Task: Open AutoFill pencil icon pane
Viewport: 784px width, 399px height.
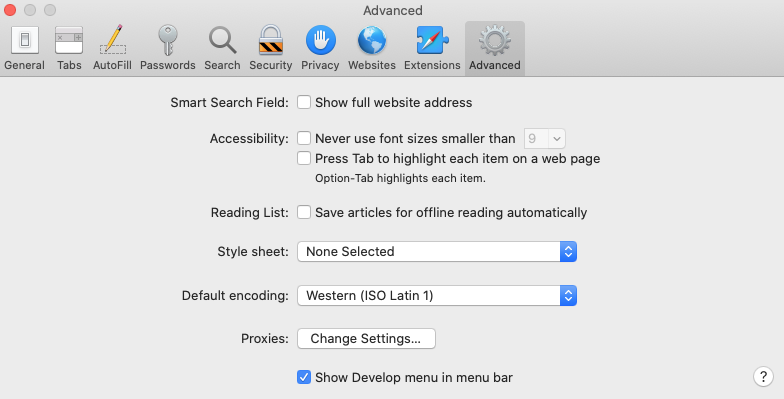Action: tap(112, 48)
